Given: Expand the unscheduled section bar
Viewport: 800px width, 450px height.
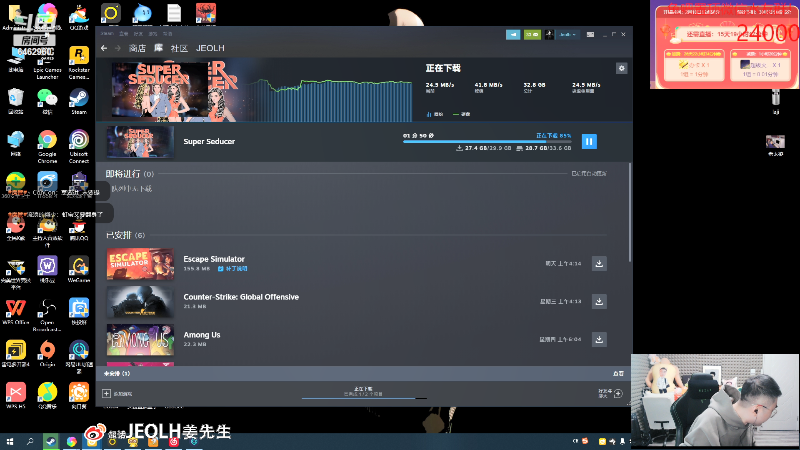Looking at the screenshot, I should (x=364, y=373).
